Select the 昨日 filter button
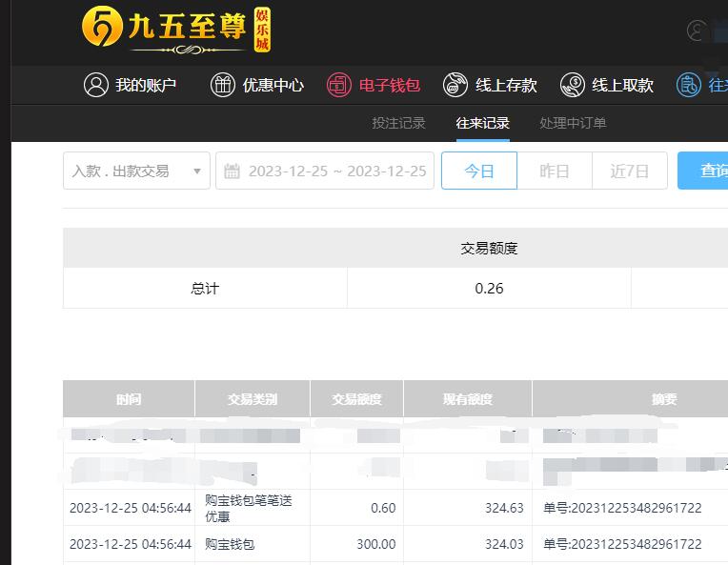This screenshot has height=565, width=728. [x=555, y=171]
